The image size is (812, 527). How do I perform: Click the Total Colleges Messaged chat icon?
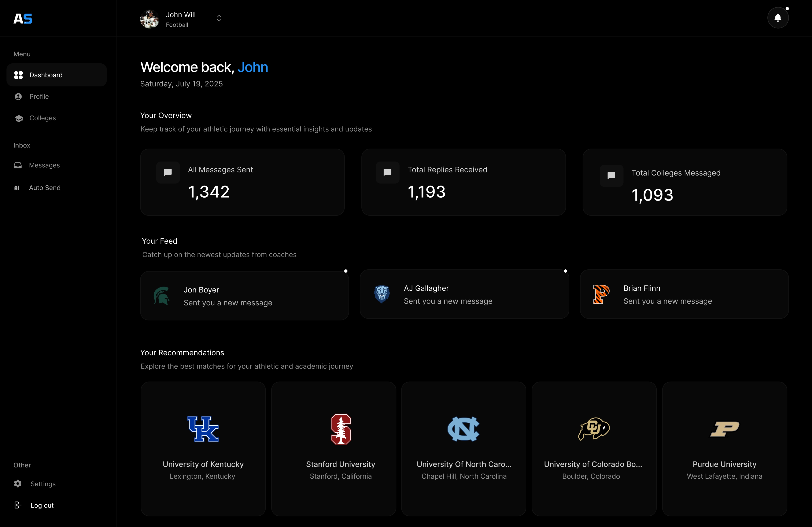click(611, 176)
